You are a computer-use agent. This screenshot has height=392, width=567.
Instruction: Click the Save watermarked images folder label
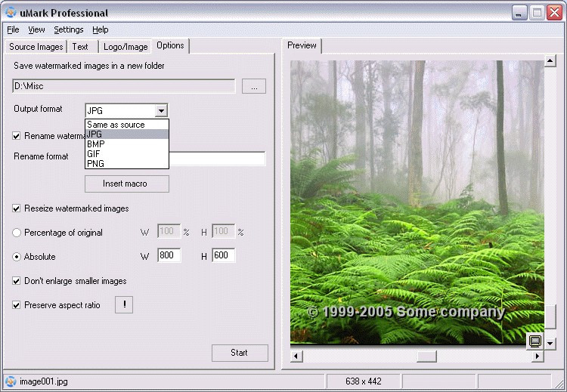tap(89, 66)
